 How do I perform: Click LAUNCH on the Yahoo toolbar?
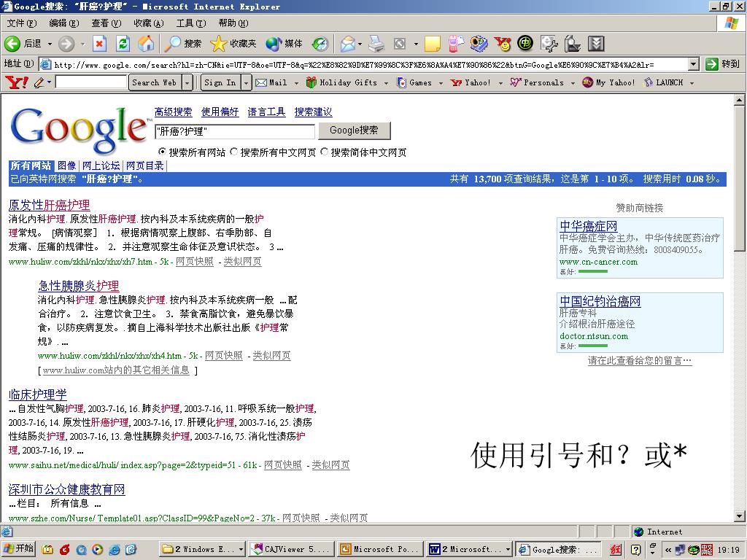click(x=664, y=83)
